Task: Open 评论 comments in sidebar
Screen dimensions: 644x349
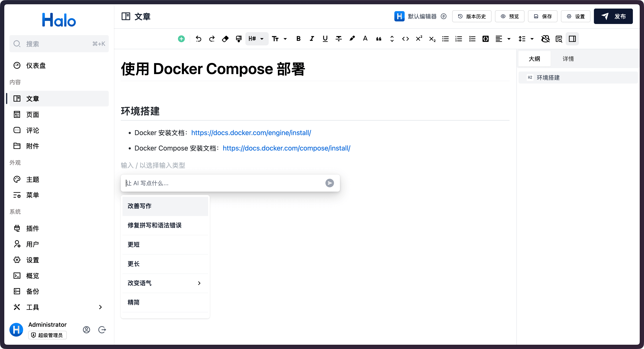Action: [59, 130]
